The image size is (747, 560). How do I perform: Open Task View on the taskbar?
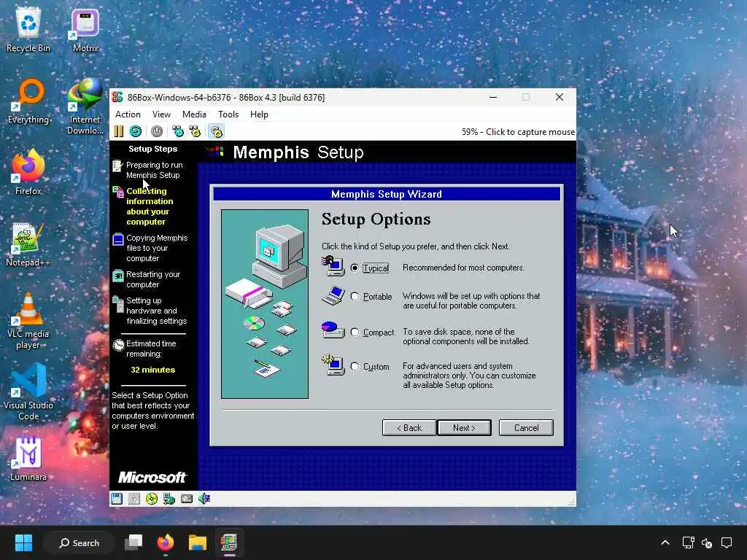coord(133,542)
